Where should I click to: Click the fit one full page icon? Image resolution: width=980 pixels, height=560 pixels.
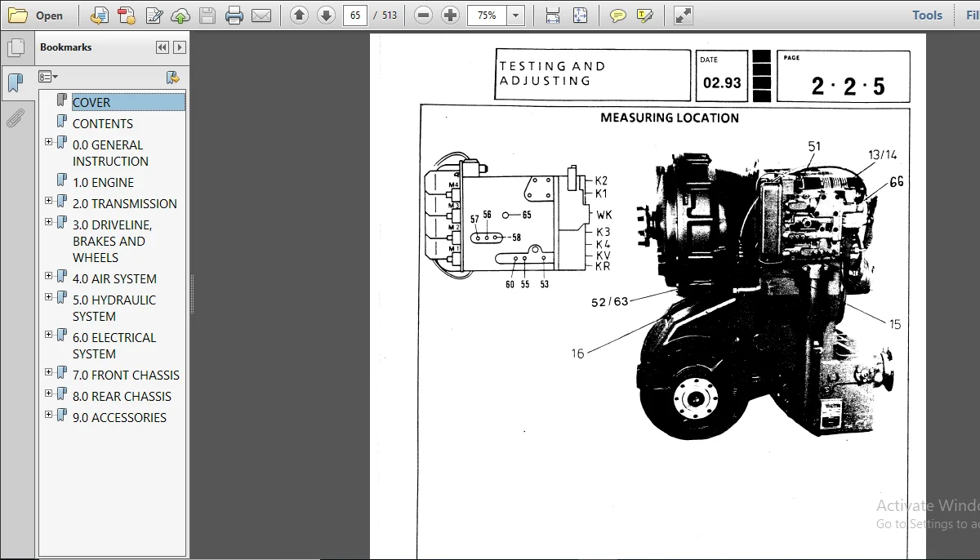580,15
